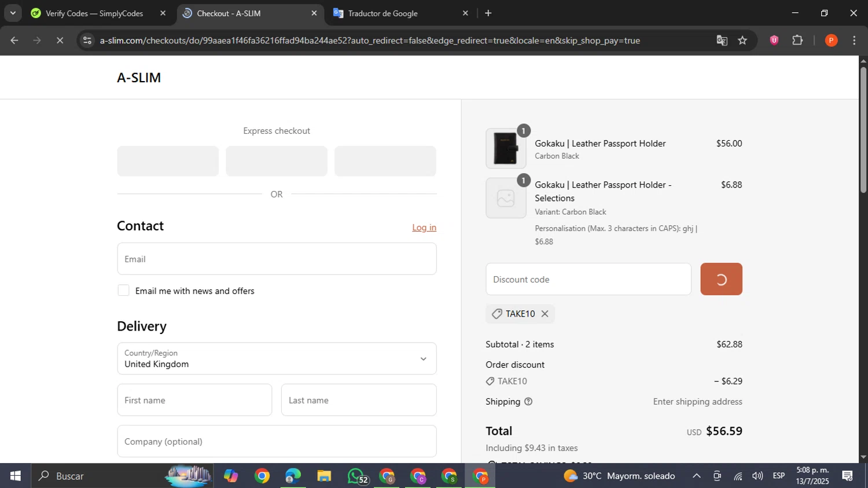Expand the Country/Region dropdown
This screenshot has height=488, width=868.
(277, 358)
